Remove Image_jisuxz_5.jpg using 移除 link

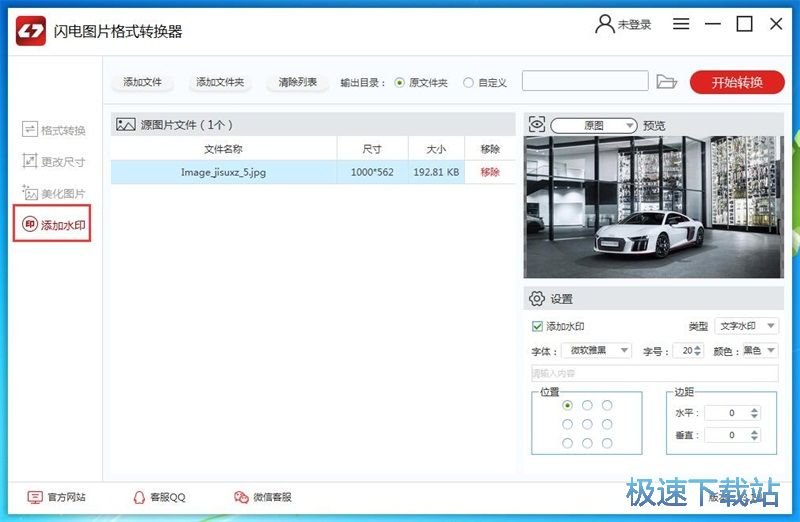coord(490,172)
